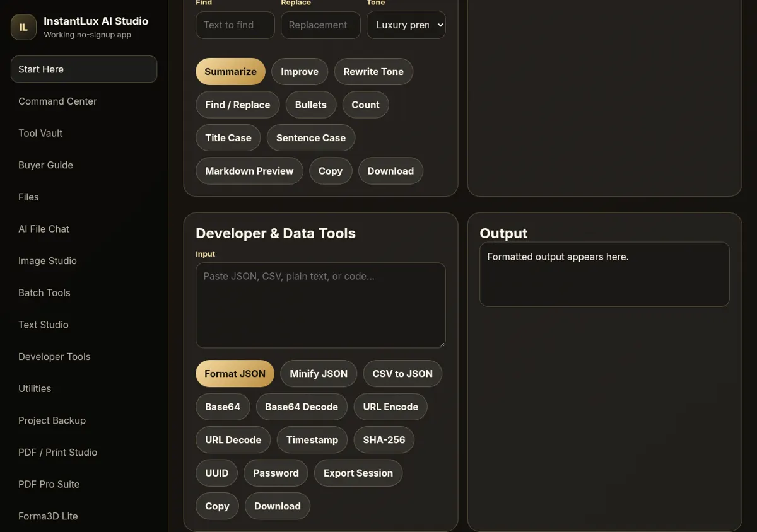The height and width of the screenshot is (532, 757).
Task: Click Export Session
Action: (x=358, y=473)
